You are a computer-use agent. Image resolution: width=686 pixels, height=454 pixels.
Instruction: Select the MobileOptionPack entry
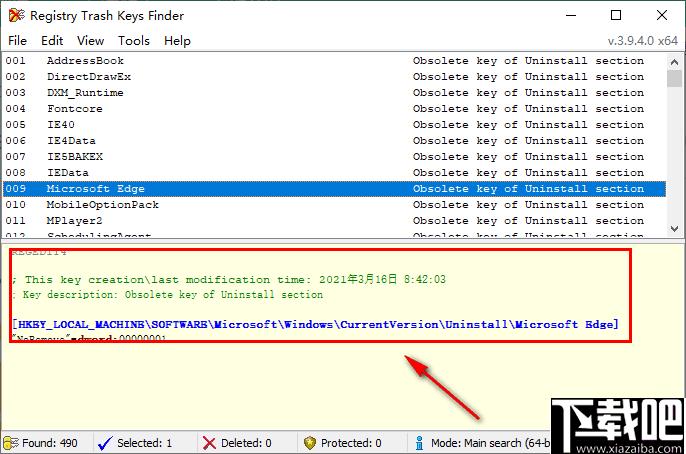[102, 205]
